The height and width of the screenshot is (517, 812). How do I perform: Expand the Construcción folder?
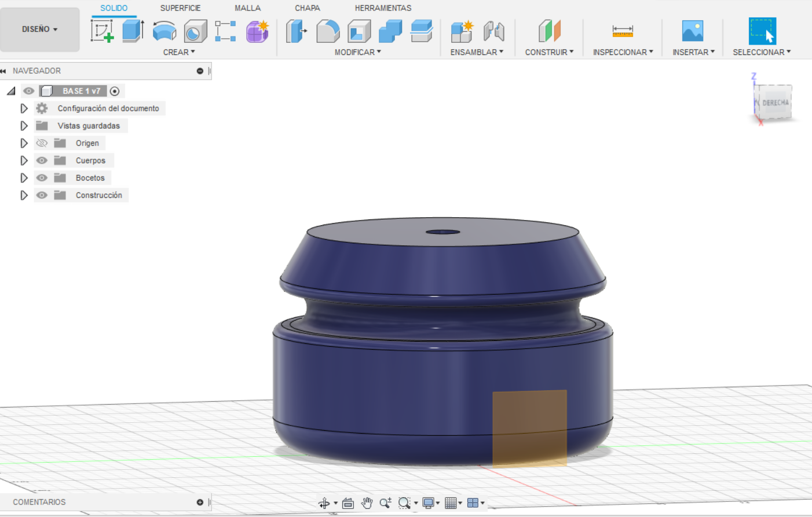click(24, 195)
